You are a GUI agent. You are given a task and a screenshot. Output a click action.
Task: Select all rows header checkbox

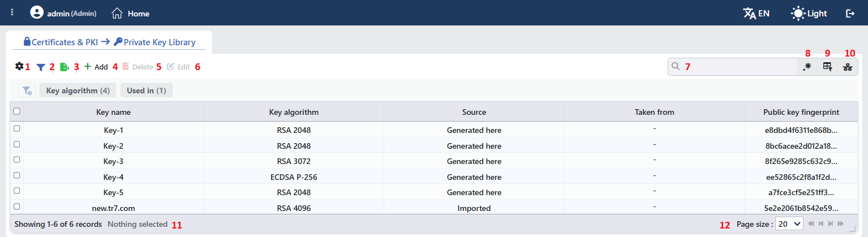coord(16,111)
